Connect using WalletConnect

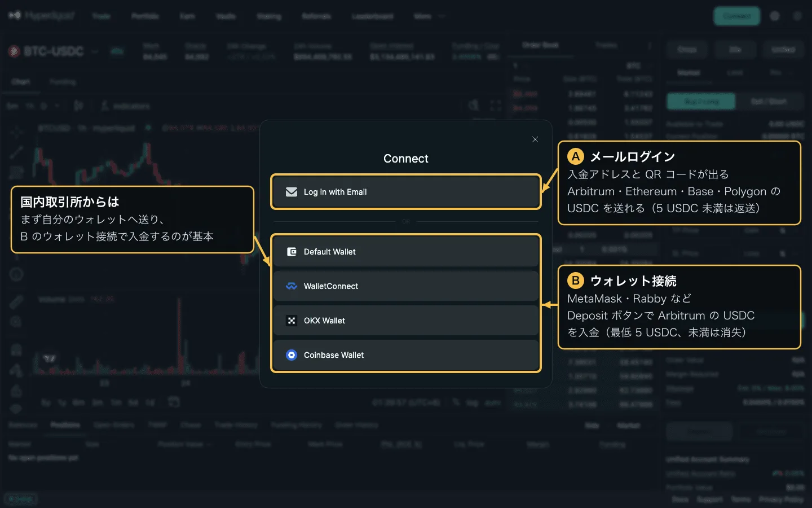(x=406, y=286)
